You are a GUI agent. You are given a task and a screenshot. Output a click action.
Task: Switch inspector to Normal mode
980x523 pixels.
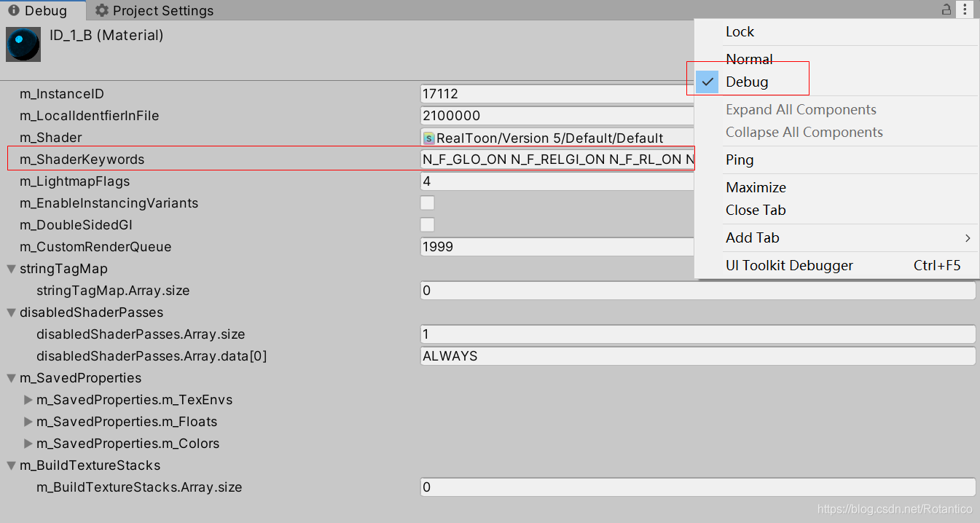click(x=748, y=59)
